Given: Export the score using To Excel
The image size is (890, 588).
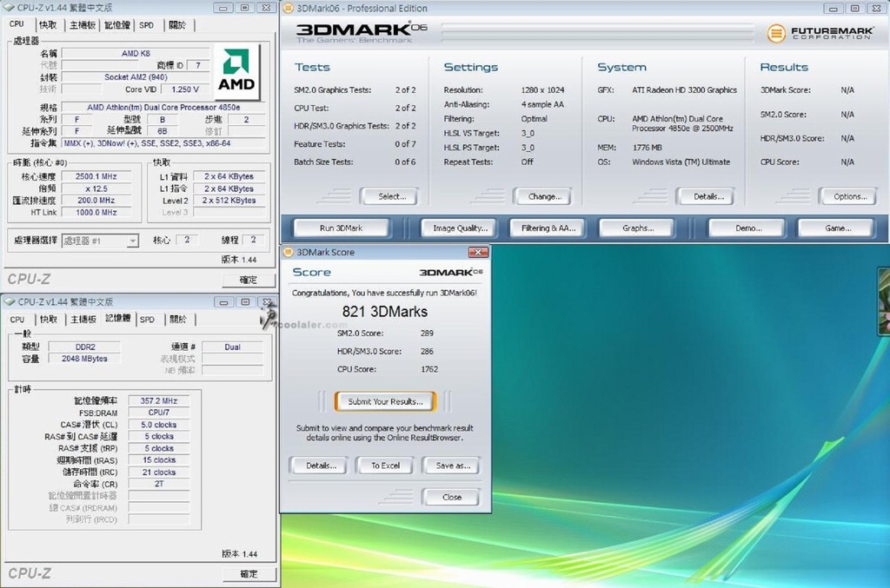Looking at the screenshot, I should tap(385, 466).
